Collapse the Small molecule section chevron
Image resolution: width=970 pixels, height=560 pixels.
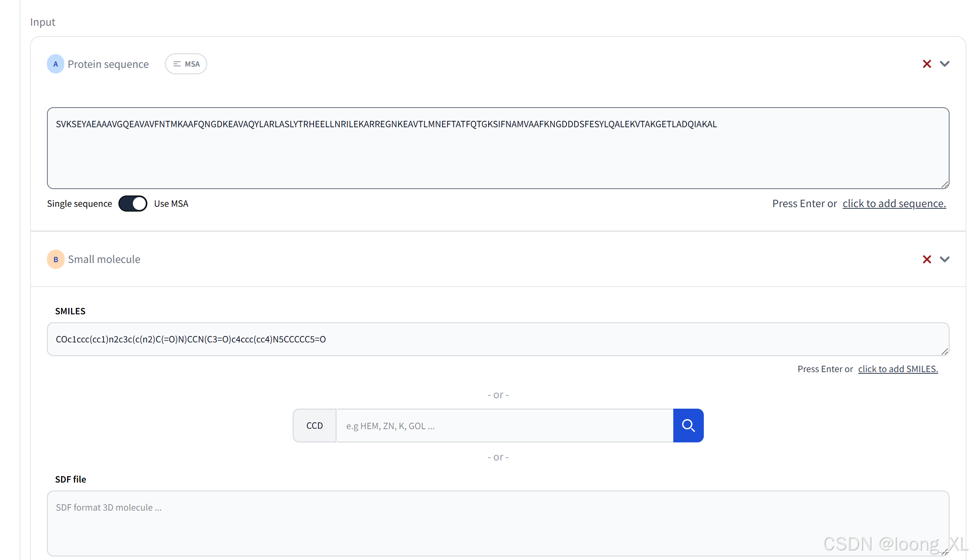point(945,259)
